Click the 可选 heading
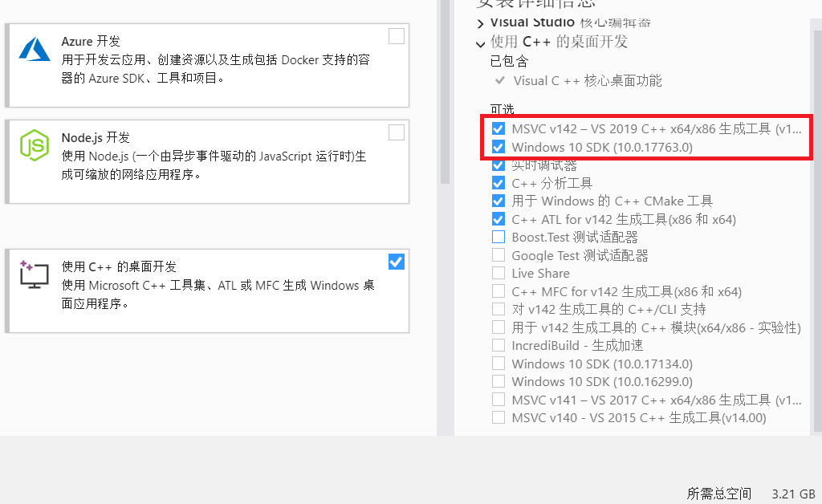 tap(503, 109)
